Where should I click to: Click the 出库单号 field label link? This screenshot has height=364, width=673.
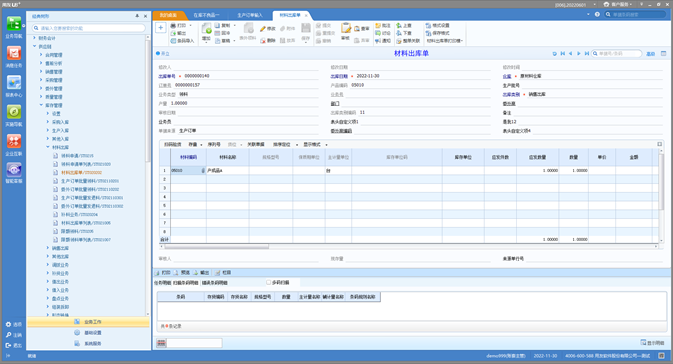(x=167, y=76)
